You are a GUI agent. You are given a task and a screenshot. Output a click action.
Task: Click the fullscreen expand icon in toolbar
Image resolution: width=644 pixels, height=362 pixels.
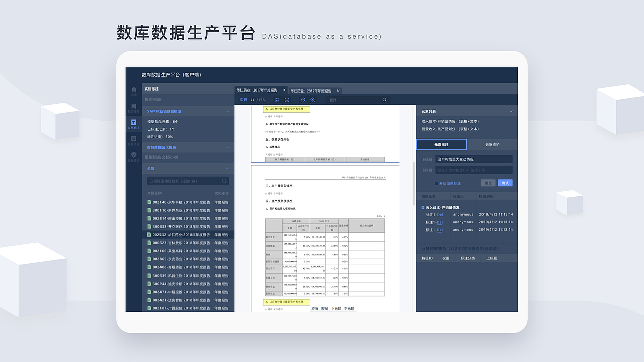287,100
